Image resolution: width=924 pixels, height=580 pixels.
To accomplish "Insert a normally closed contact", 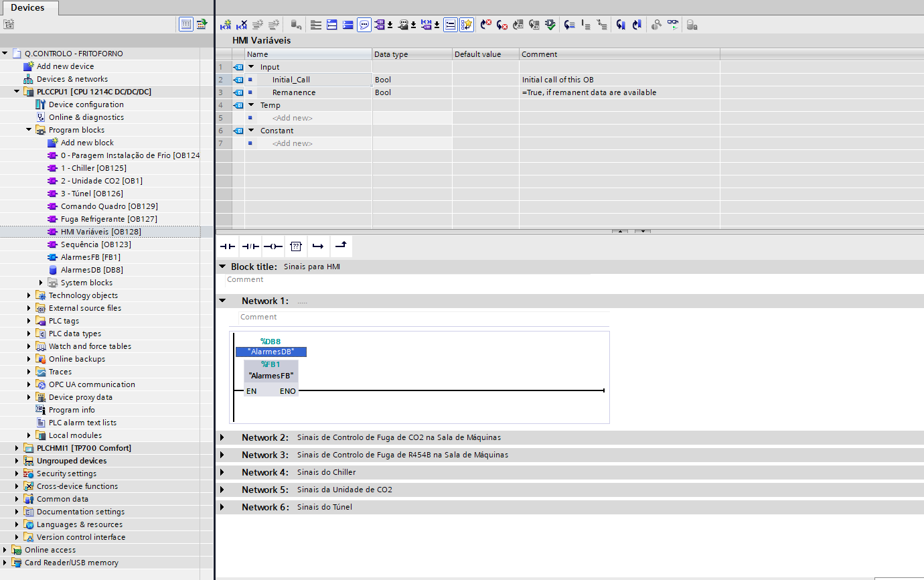I will (250, 246).
